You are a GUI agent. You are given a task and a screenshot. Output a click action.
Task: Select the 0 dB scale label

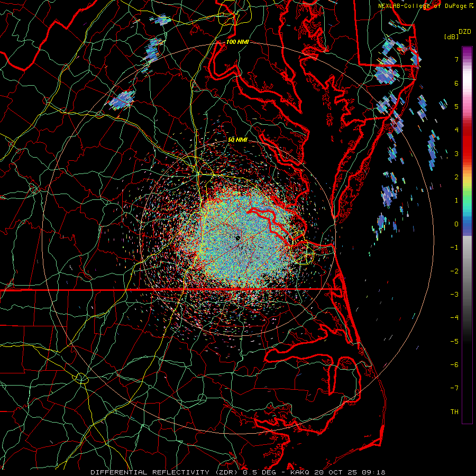click(456, 224)
